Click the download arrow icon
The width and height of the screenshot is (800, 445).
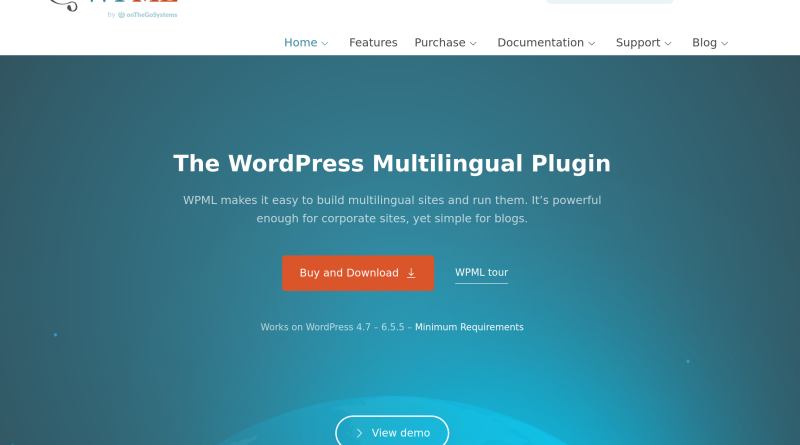(411, 274)
